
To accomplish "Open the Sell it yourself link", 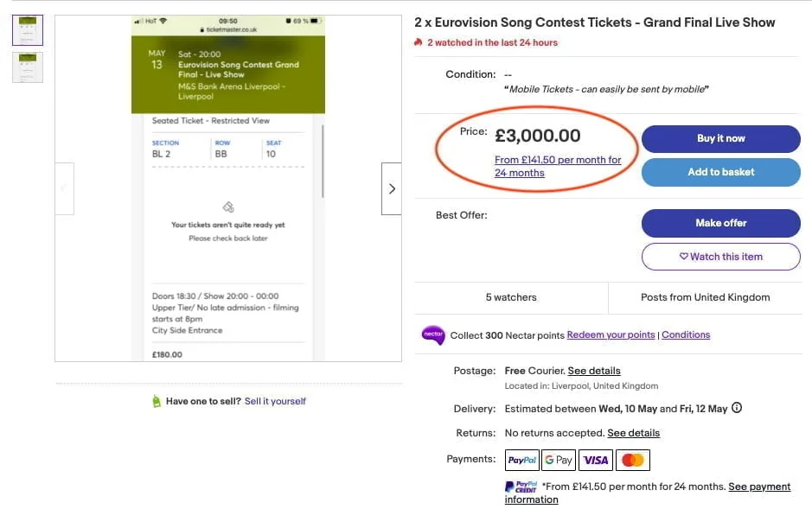I will coord(275,401).
